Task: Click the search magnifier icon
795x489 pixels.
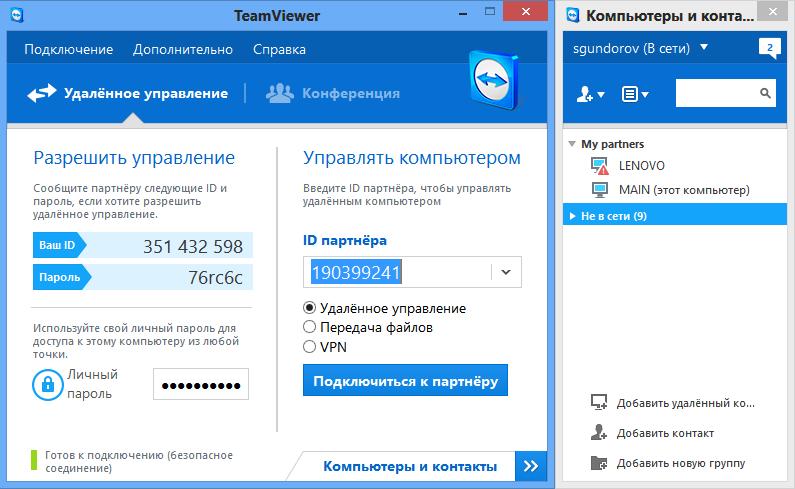Action: pyautogui.click(x=766, y=93)
